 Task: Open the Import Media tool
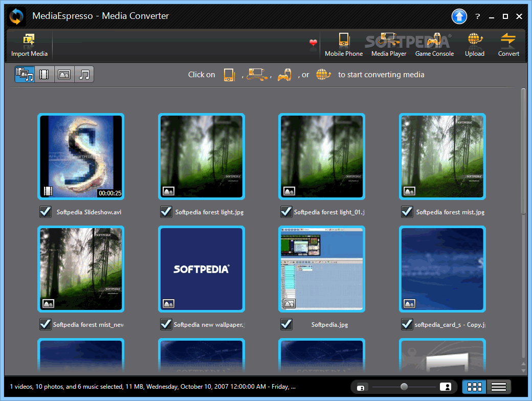coord(29,46)
